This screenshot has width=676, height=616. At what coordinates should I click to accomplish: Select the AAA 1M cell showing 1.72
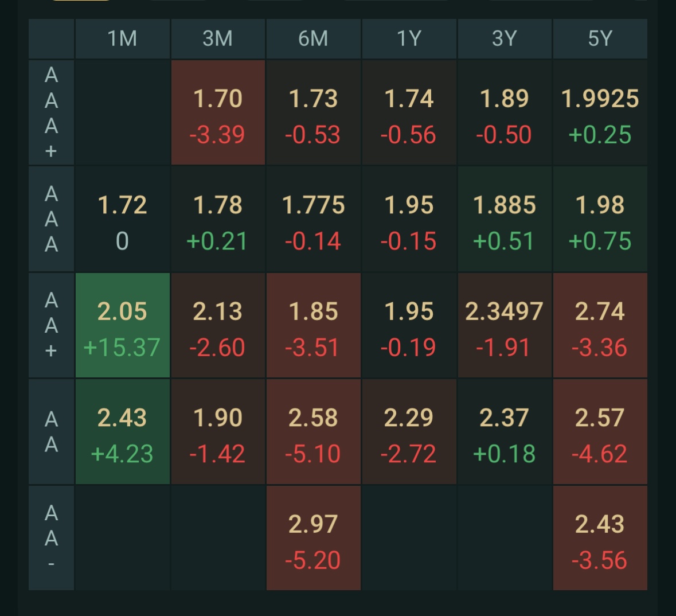[122, 219]
